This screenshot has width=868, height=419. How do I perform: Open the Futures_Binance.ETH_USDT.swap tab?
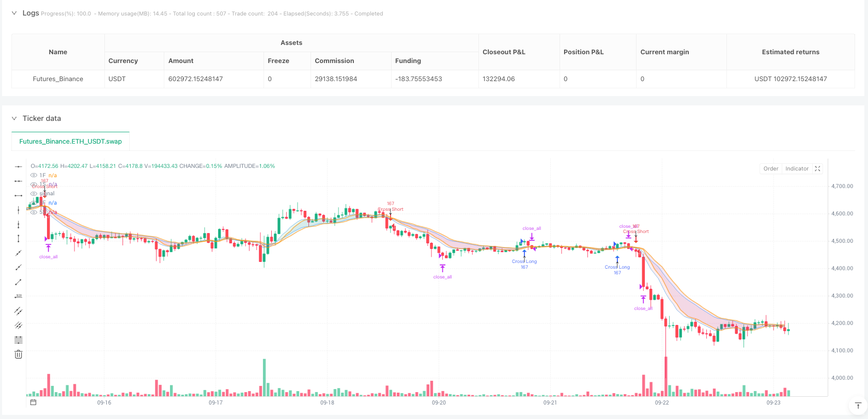(71, 141)
